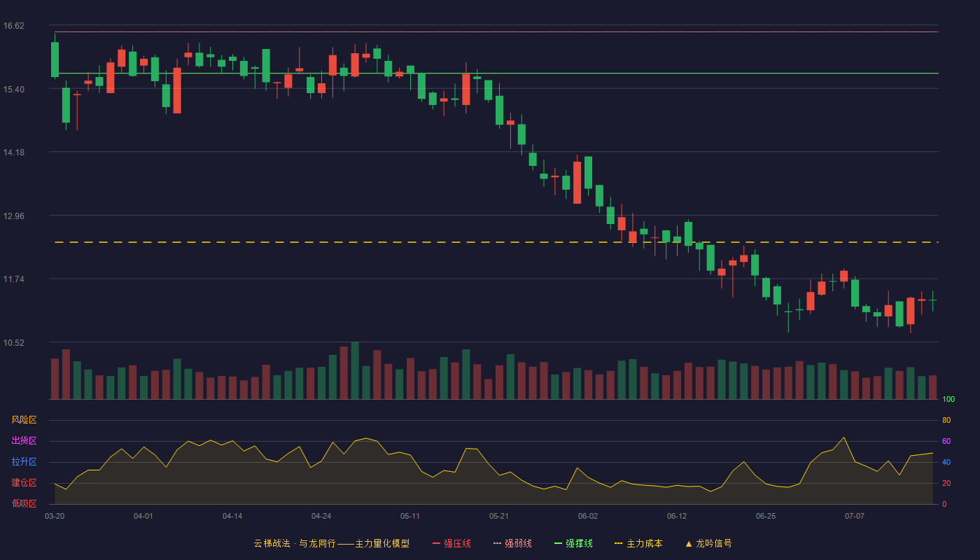Viewport: 980px width, 560px height.
Task: Click the 06-02 date label
Action: [x=588, y=516]
